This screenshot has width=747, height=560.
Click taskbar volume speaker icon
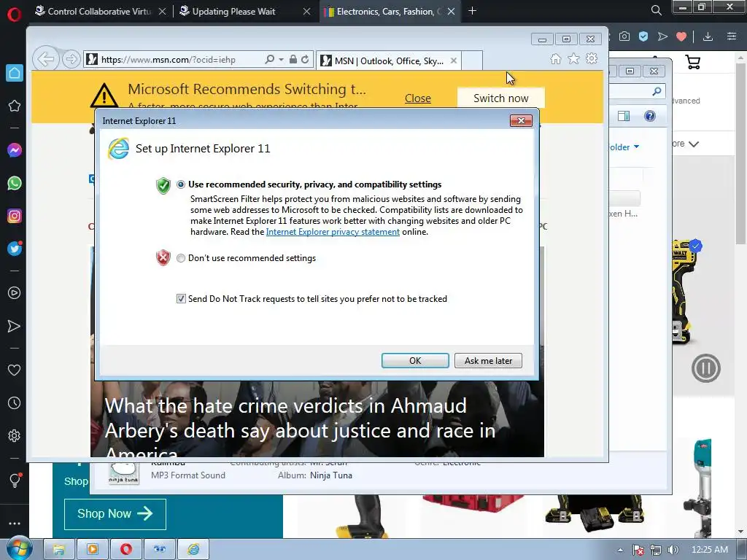click(x=673, y=550)
